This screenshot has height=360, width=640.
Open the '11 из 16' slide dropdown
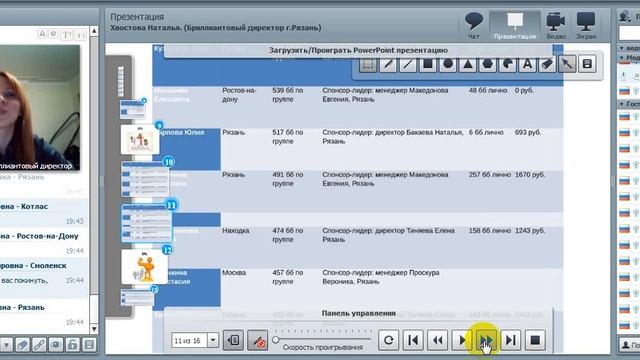tap(213, 340)
